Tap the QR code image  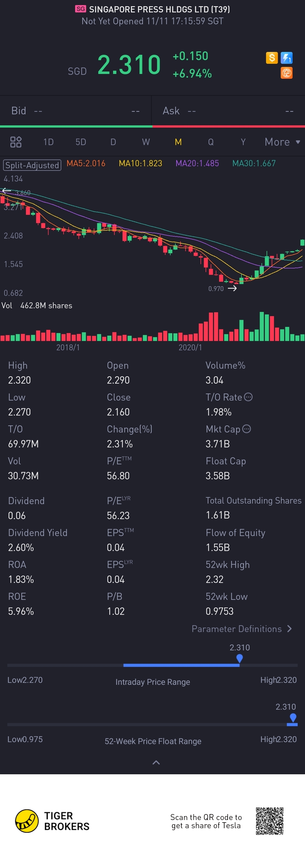[269, 821]
